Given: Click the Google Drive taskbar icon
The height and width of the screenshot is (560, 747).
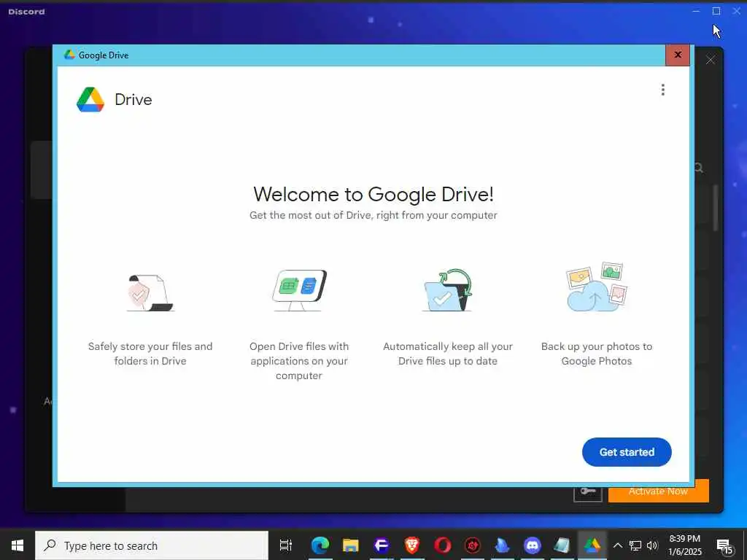Looking at the screenshot, I should [592, 545].
